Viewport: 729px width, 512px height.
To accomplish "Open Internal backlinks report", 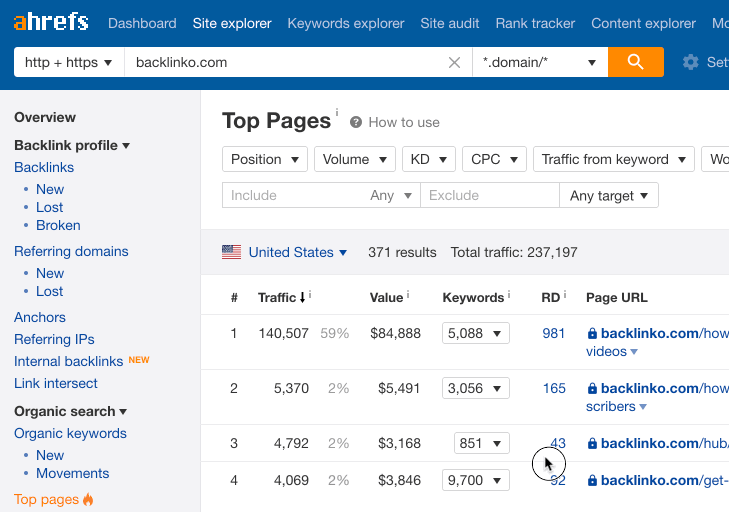I will (68, 361).
